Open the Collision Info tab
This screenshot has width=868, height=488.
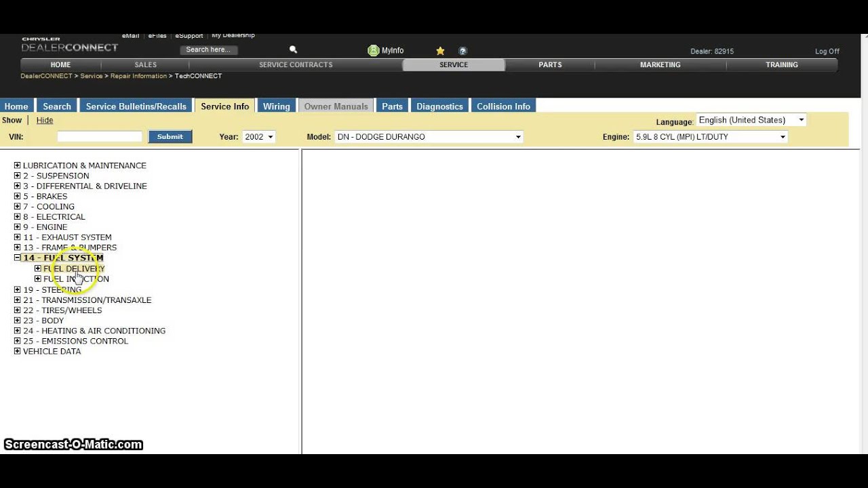pyautogui.click(x=503, y=106)
